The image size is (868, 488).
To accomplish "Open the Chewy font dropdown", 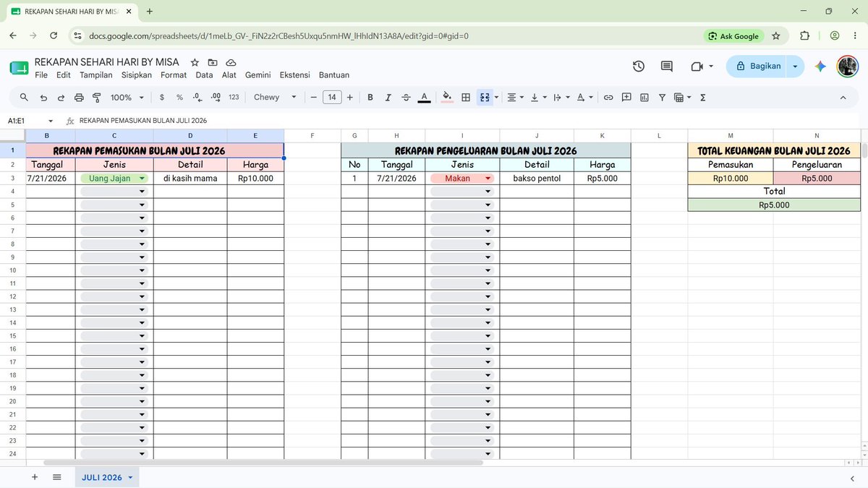I will (x=276, y=97).
